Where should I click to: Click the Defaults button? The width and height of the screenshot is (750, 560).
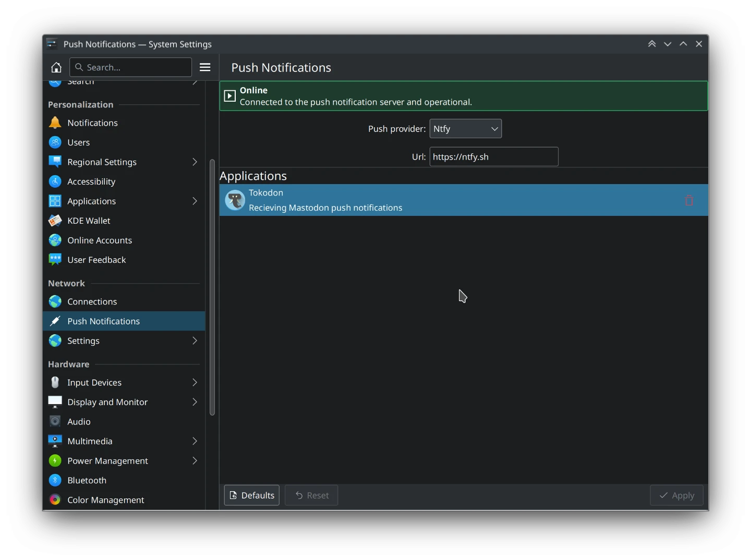click(x=252, y=495)
